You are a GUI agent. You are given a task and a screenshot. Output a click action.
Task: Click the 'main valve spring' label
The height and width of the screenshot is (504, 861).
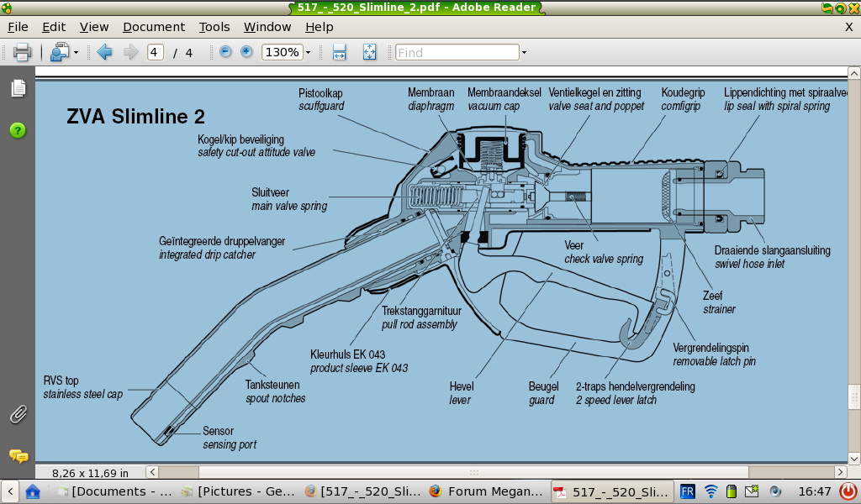point(289,206)
